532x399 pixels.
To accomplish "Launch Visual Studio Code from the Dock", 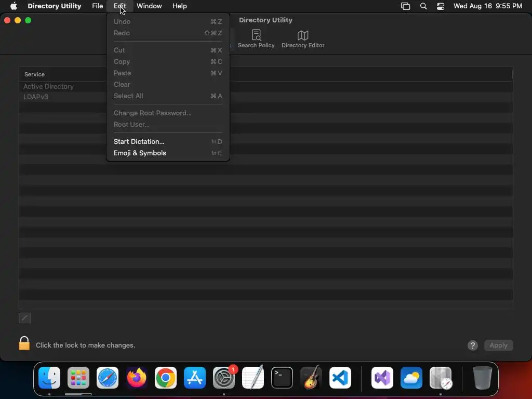I will [340, 377].
